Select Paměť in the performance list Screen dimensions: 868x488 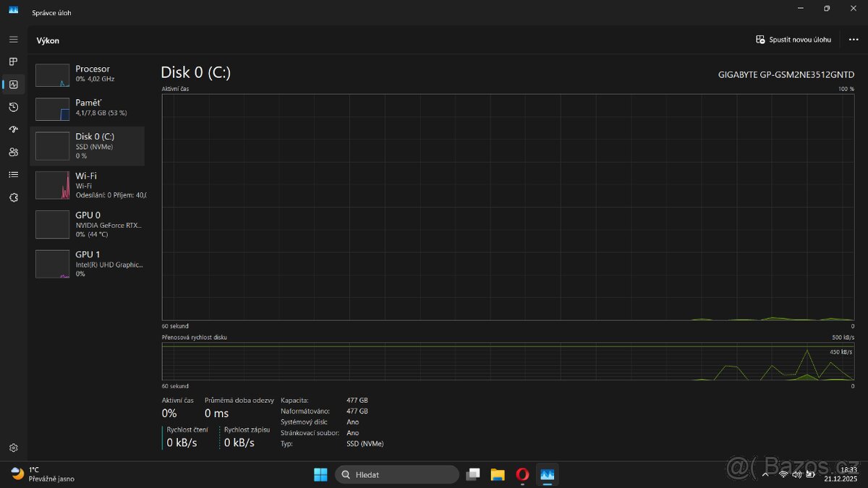tap(87, 108)
